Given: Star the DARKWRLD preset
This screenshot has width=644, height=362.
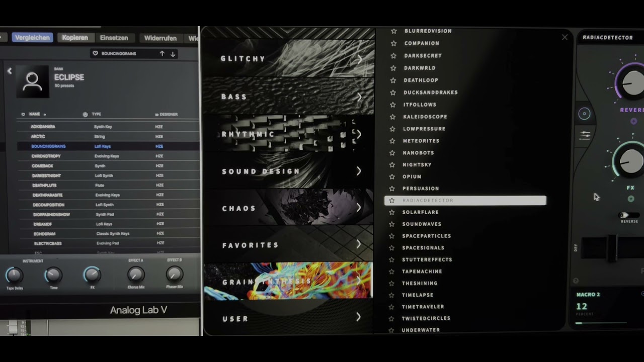Looking at the screenshot, I should [394, 68].
